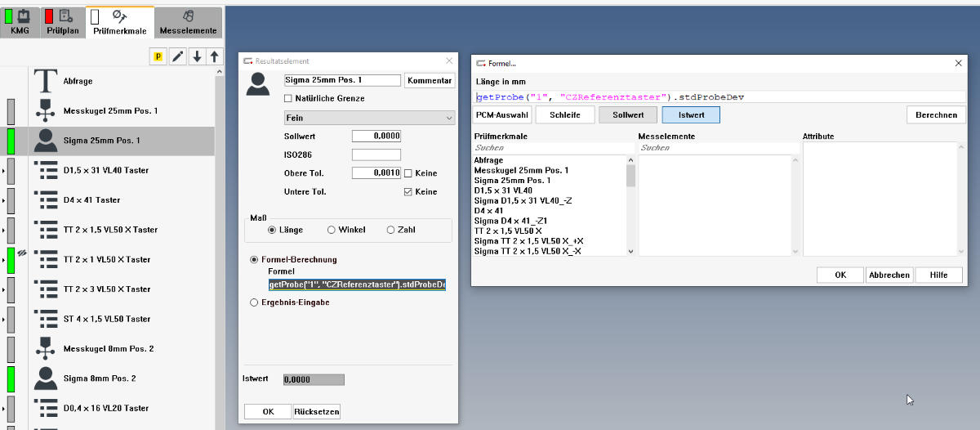980x430 pixels.
Task: Click the Berechnen button
Action: pyautogui.click(x=935, y=115)
